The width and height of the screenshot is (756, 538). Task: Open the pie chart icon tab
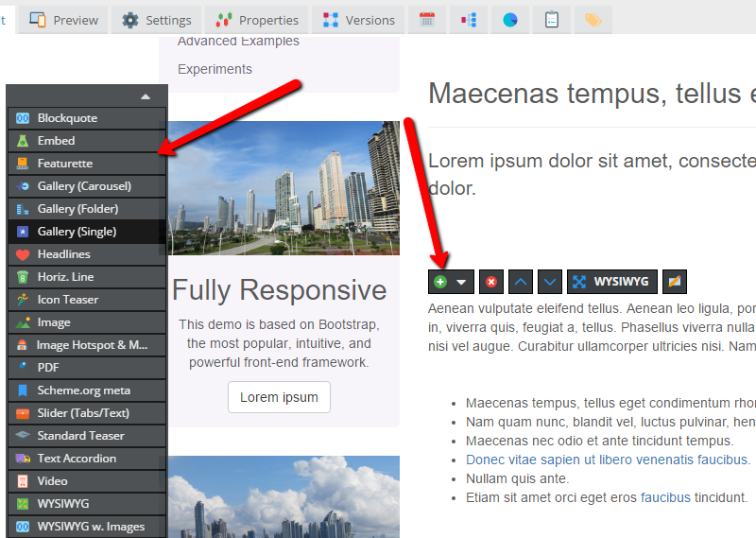coord(509,20)
